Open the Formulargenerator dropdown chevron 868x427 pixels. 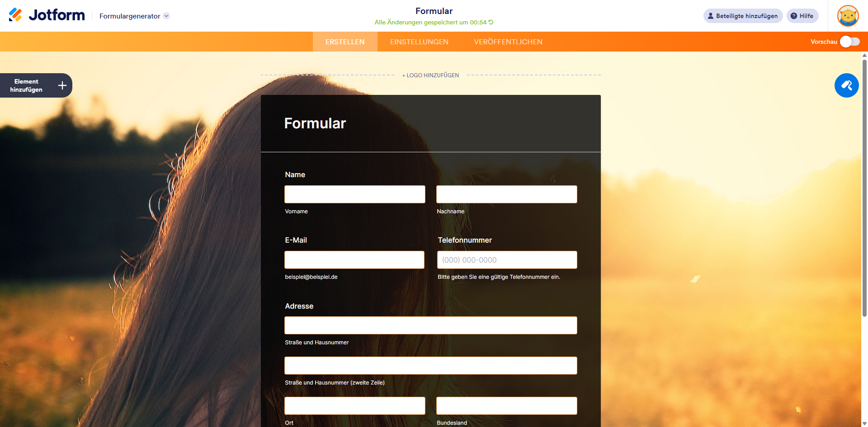(166, 16)
